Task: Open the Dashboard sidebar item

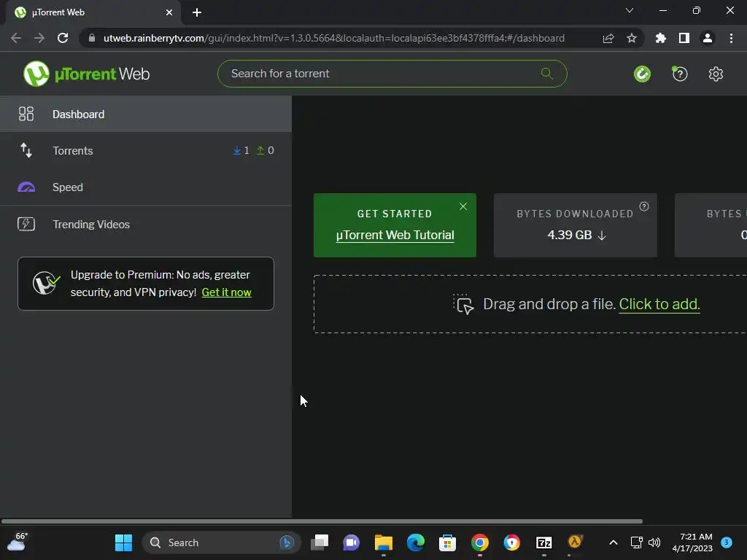Action: click(x=146, y=114)
